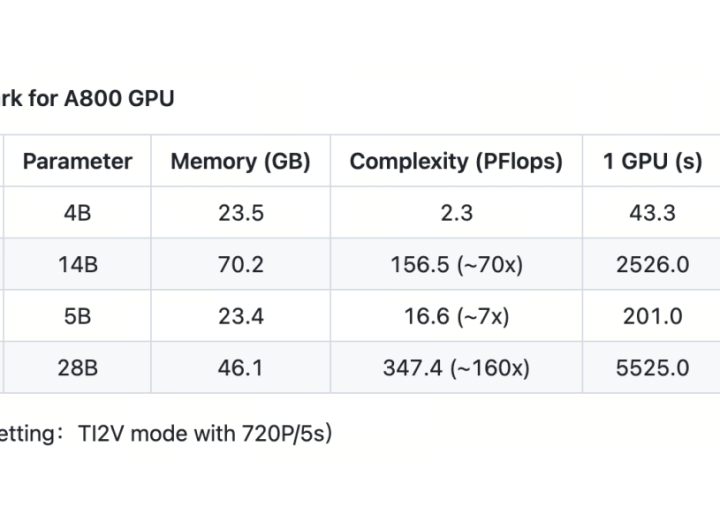Screen dimensions: 720x530
Task: Select the 201.0 GPU time cell
Action: 652,316
